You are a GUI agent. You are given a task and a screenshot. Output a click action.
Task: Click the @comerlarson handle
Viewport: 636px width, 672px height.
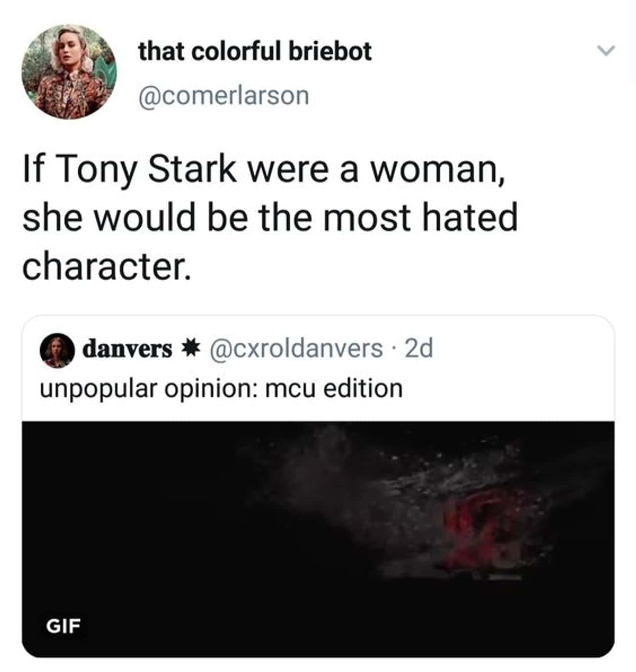224,96
